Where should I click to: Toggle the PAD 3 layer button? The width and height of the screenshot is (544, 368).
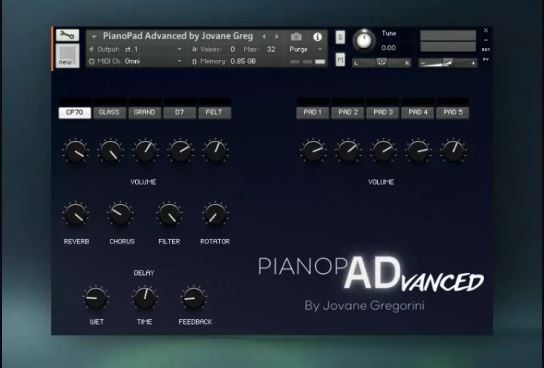[x=383, y=112]
